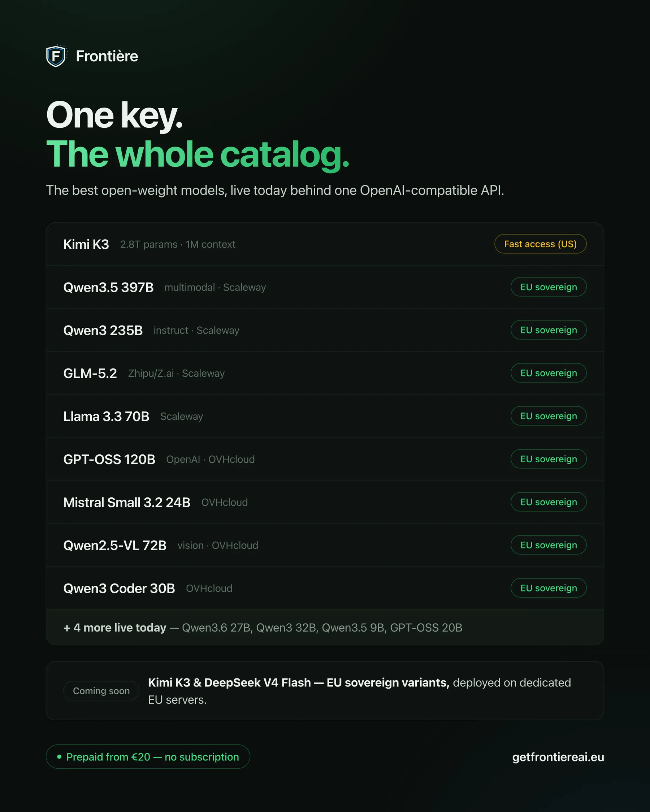This screenshot has height=812, width=650.
Task: Click the EU sovereign badge beside GPT-OSS 120B
Action: click(549, 459)
